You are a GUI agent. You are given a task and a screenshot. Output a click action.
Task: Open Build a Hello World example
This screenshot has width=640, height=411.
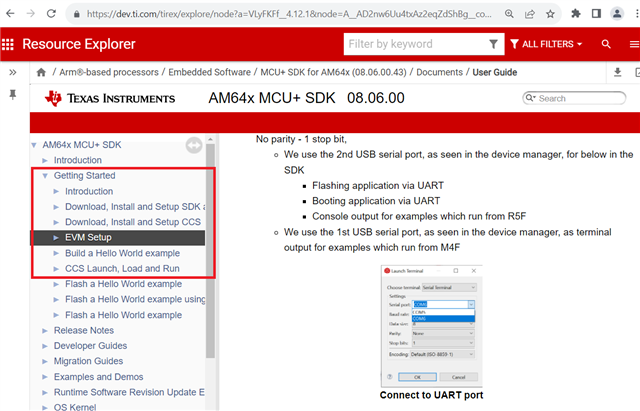[122, 253]
